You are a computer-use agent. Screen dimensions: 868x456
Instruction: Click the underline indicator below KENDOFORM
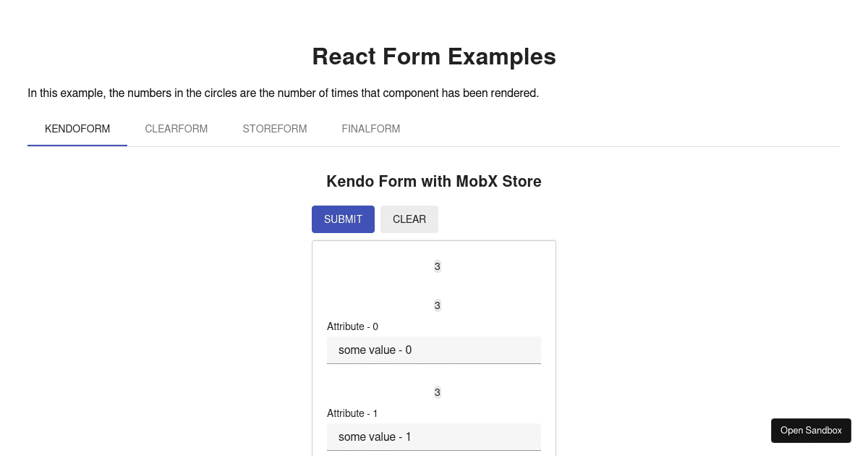click(x=77, y=145)
